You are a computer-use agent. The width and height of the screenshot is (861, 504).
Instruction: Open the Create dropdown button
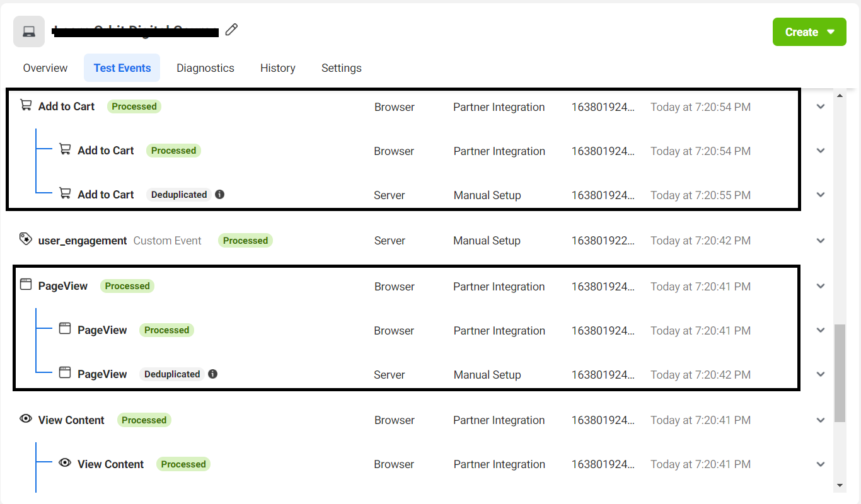click(x=809, y=32)
